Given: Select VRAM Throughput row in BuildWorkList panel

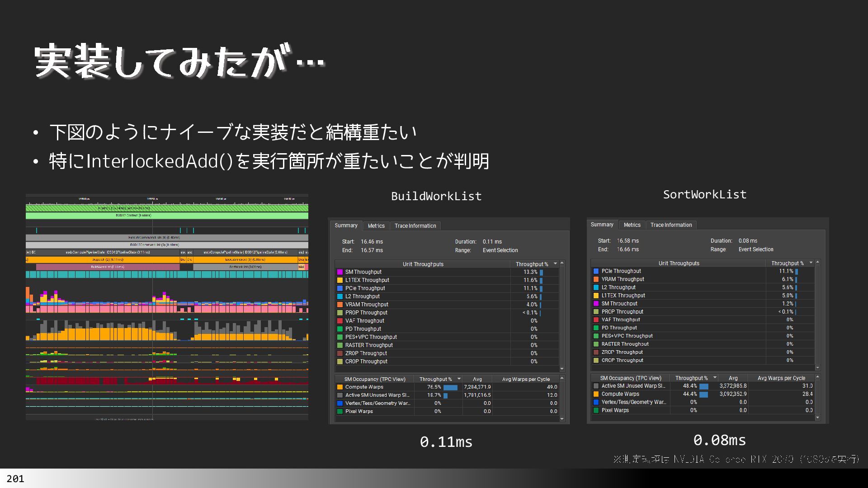Looking at the screenshot, I should pos(447,305).
